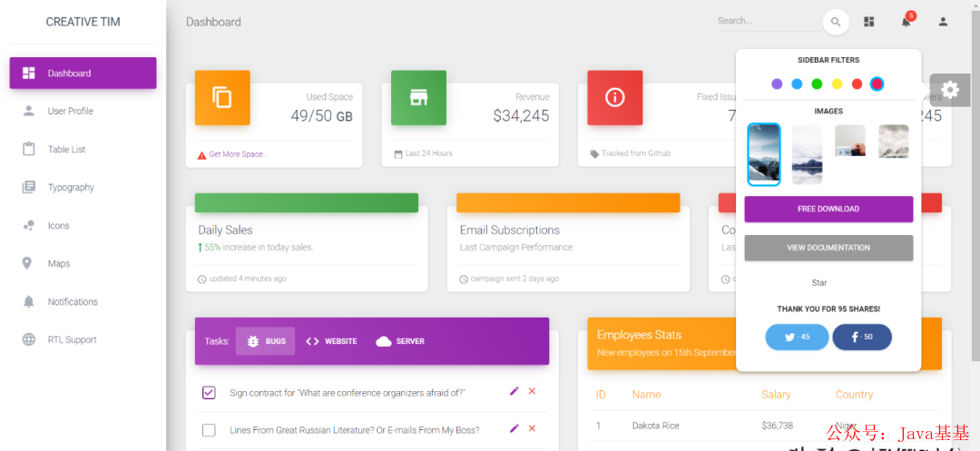Click the Dakota Rice name cell
Viewport: 980px width, 451px height.
coord(656,426)
